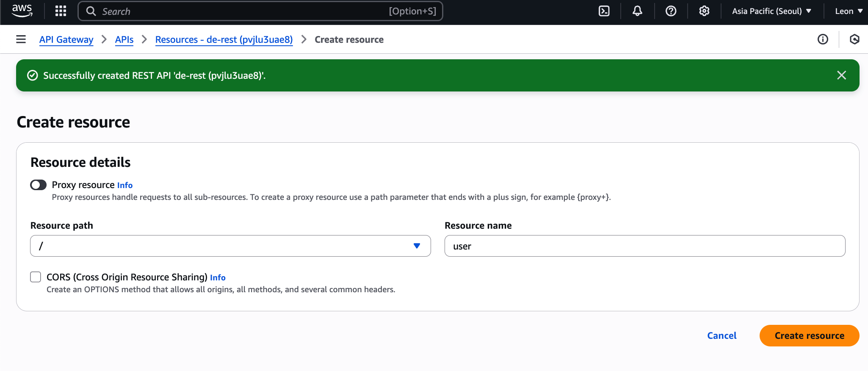Image resolution: width=868 pixels, height=371 pixels.
Task: Open the info panel icon
Action: click(823, 39)
